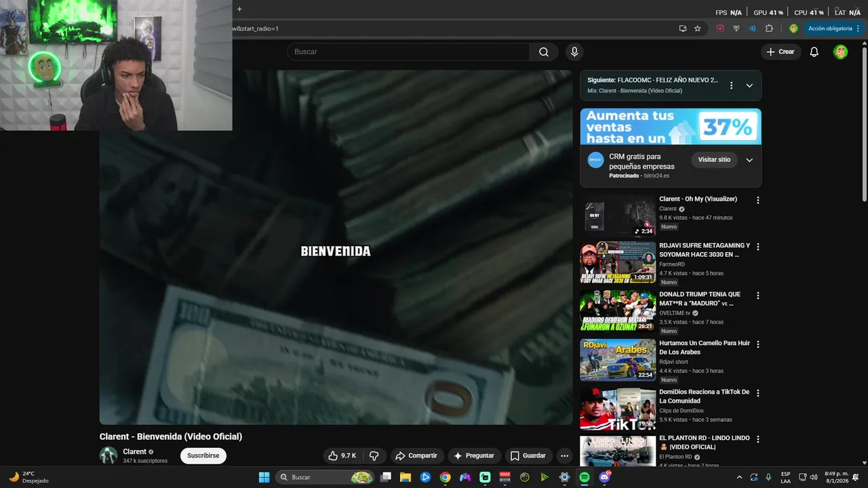Open Clarent - Oh My (Visualizer) thumbnail
868x488 pixels.
click(618, 216)
